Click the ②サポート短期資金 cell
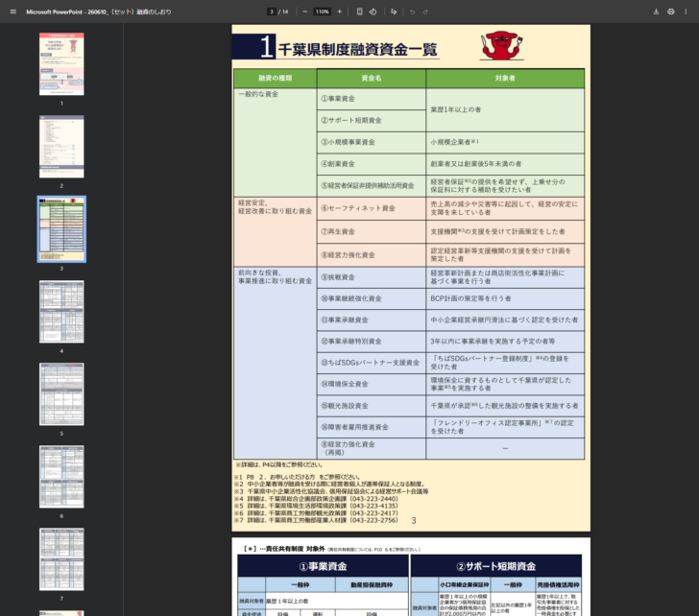 (372, 121)
